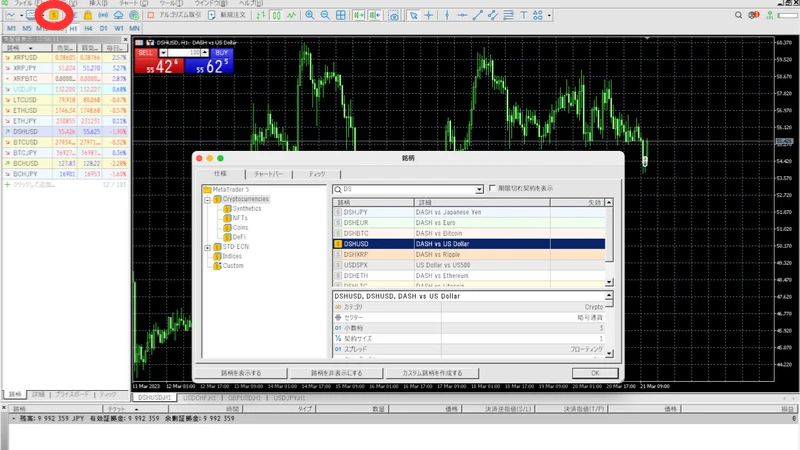Select the DSHJPY row in symbol list
Image resolution: width=800 pixels, height=450 pixels.
coord(469,212)
